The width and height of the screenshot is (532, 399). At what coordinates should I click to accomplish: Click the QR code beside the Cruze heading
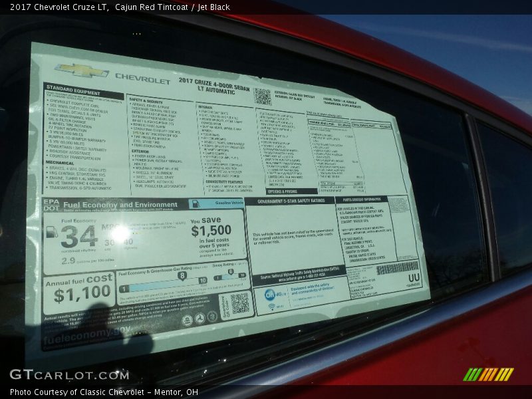point(263,96)
